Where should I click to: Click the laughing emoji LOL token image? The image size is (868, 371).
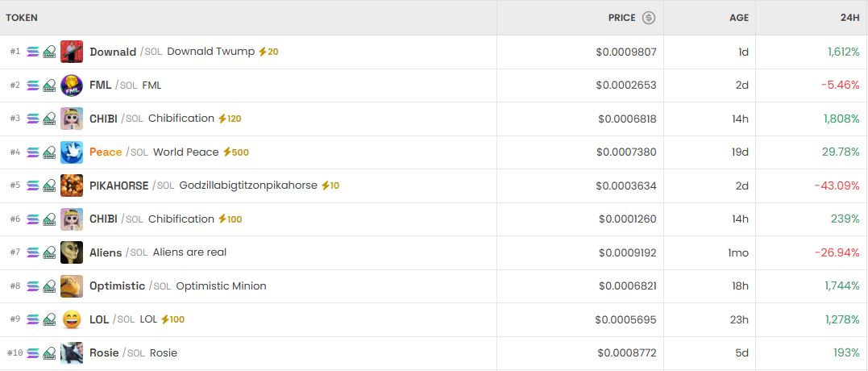point(72,320)
